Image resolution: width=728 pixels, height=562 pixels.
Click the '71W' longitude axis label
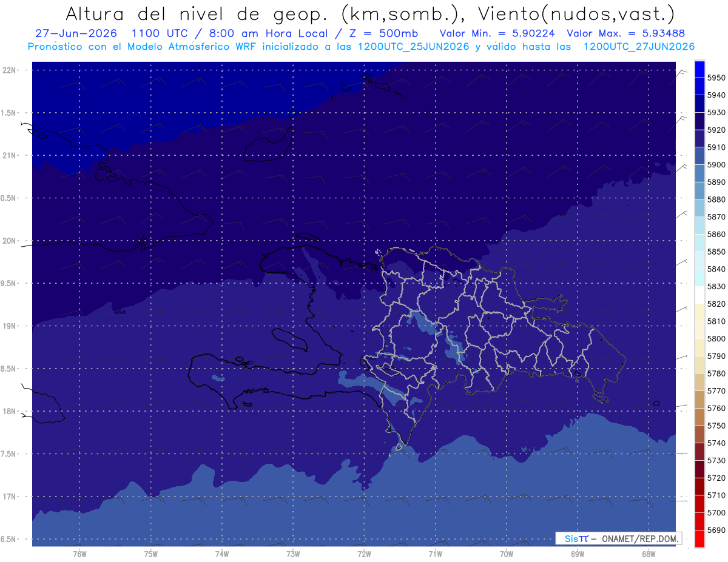click(x=435, y=554)
